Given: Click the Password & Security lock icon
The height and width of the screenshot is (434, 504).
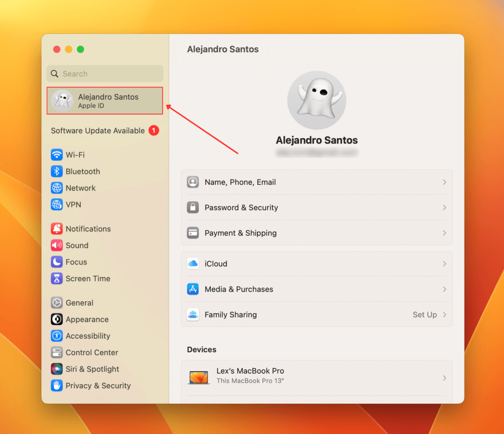Looking at the screenshot, I should click(193, 207).
